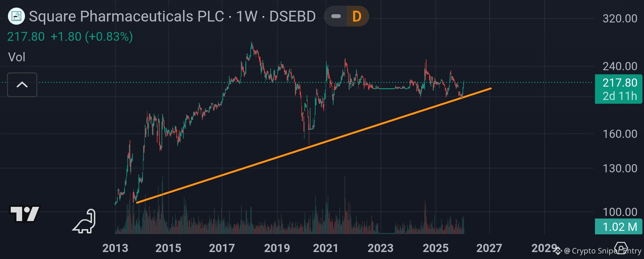Collapse the indicator legend with chevron up button

[22, 85]
